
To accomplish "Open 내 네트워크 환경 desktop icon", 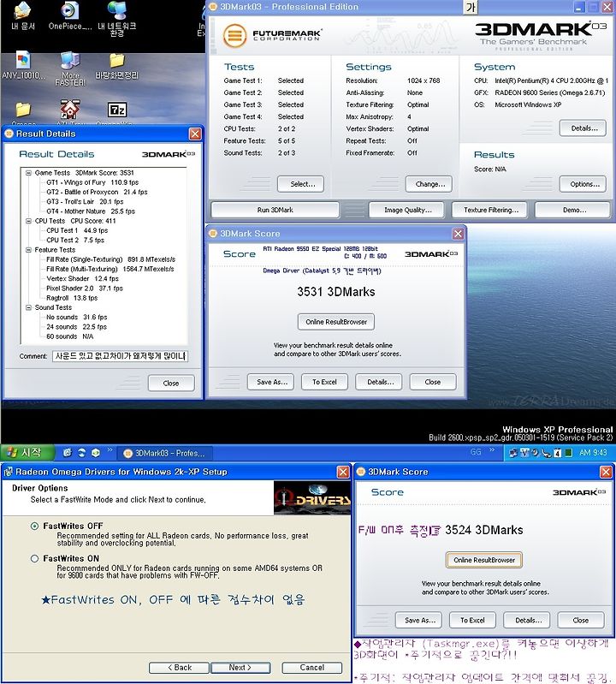I will click(x=117, y=19).
